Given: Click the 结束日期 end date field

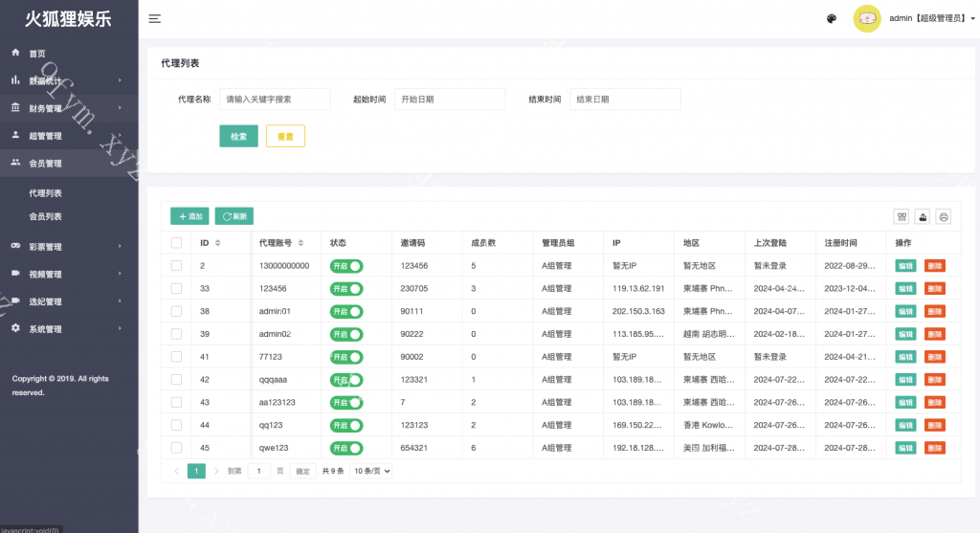Looking at the screenshot, I should click(625, 100).
